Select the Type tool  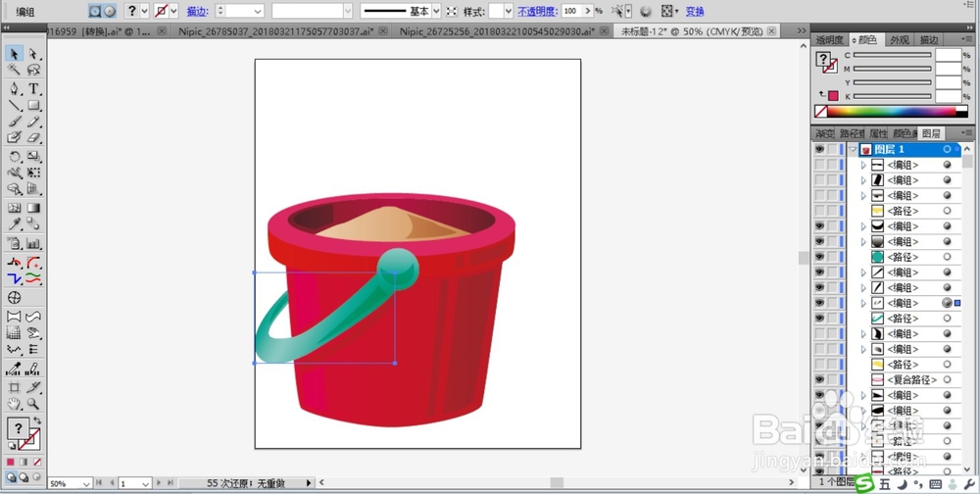point(33,89)
